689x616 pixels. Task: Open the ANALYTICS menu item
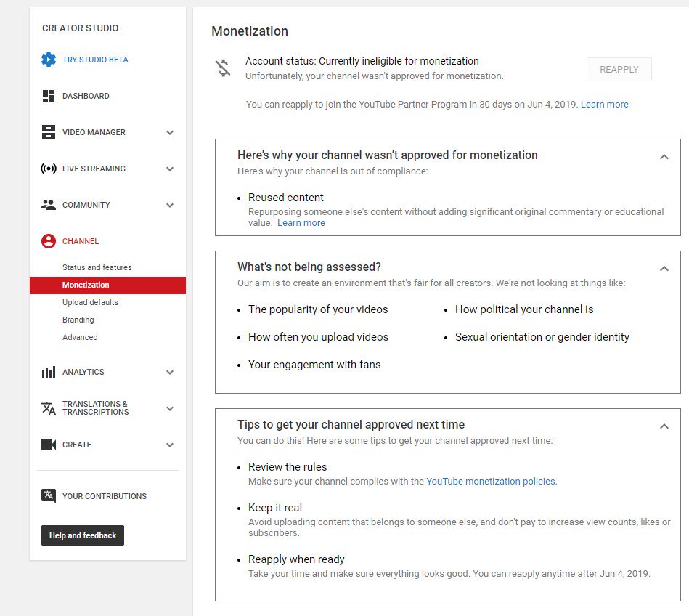83,372
